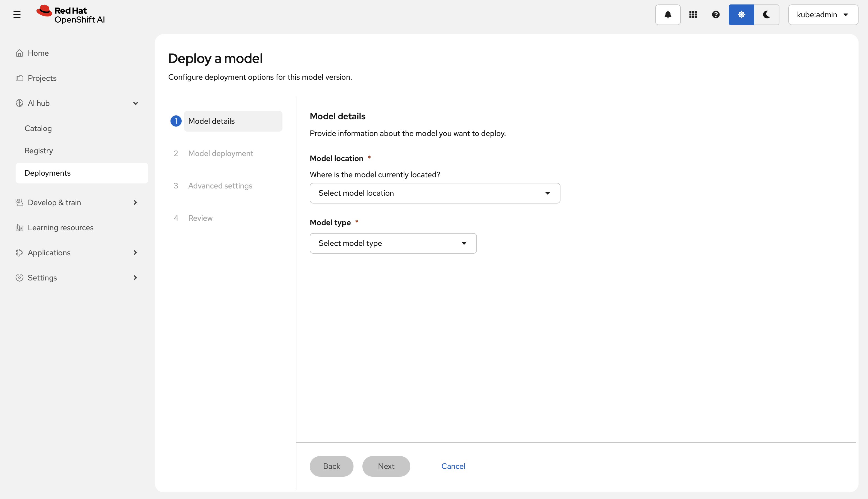Switch to light theme sun toggle
Image resolution: width=868 pixels, height=499 pixels.
(741, 15)
